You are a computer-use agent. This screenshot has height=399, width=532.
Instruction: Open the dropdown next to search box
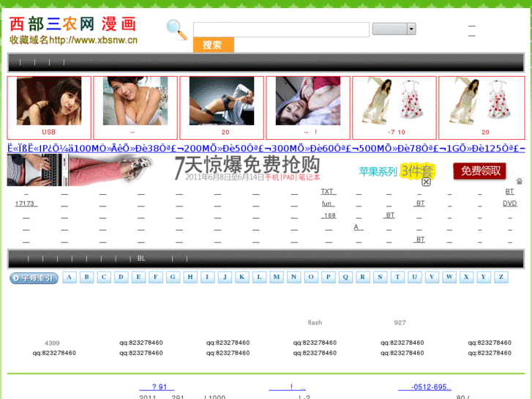(x=394, y=29)
